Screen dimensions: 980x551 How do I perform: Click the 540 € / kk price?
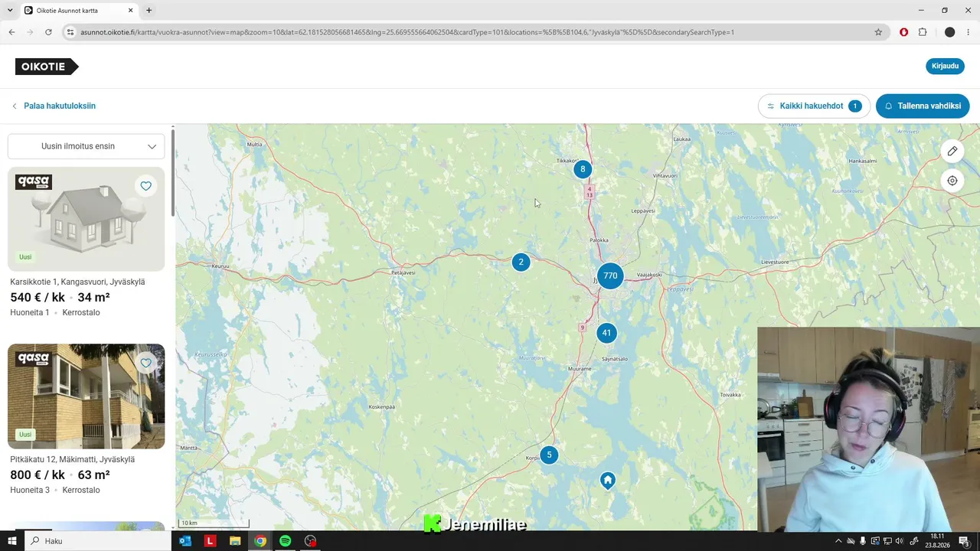point(38,297)
